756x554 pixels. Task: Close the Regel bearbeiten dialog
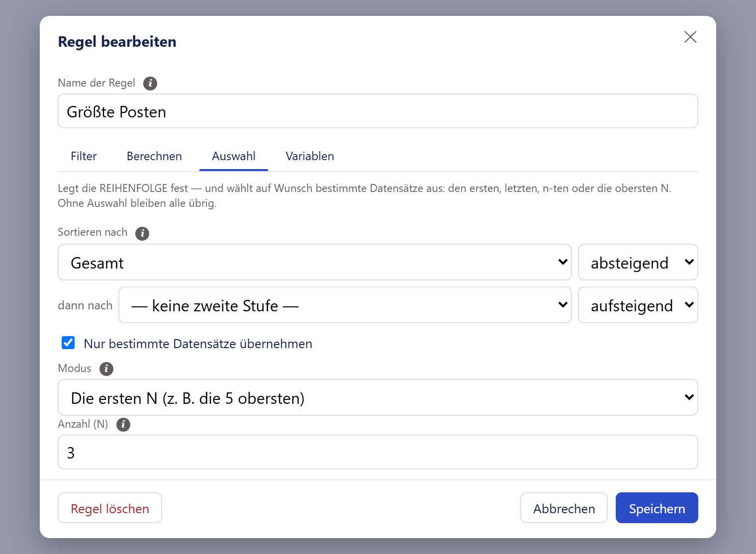point(690,37)
